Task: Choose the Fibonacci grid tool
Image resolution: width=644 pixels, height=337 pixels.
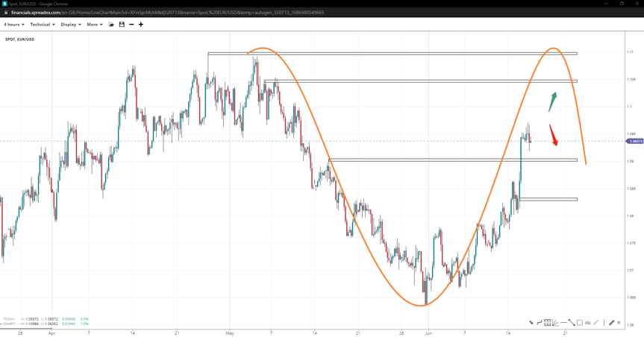Action: point(547,323)
